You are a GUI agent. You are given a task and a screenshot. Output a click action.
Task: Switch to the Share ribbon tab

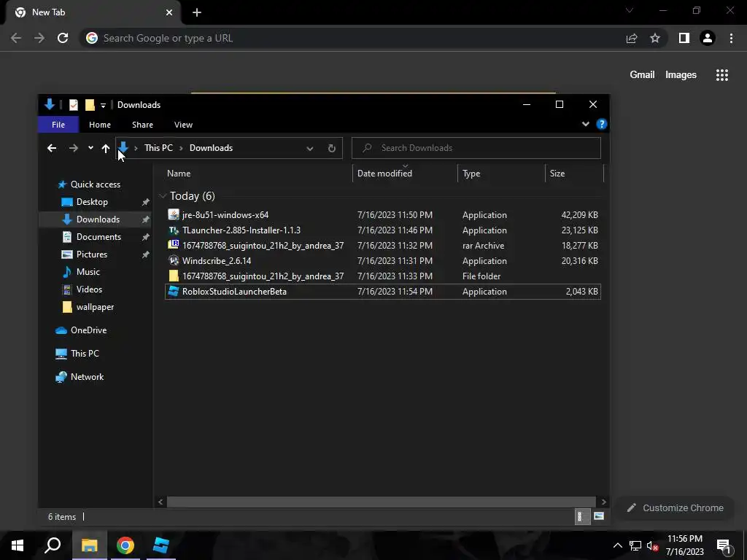coord(142,125)
